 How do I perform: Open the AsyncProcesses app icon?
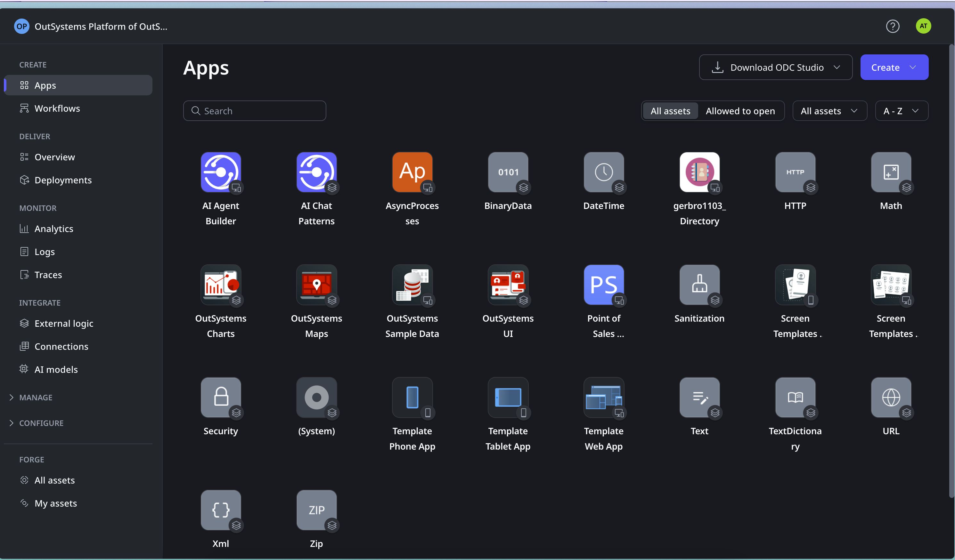412,172
